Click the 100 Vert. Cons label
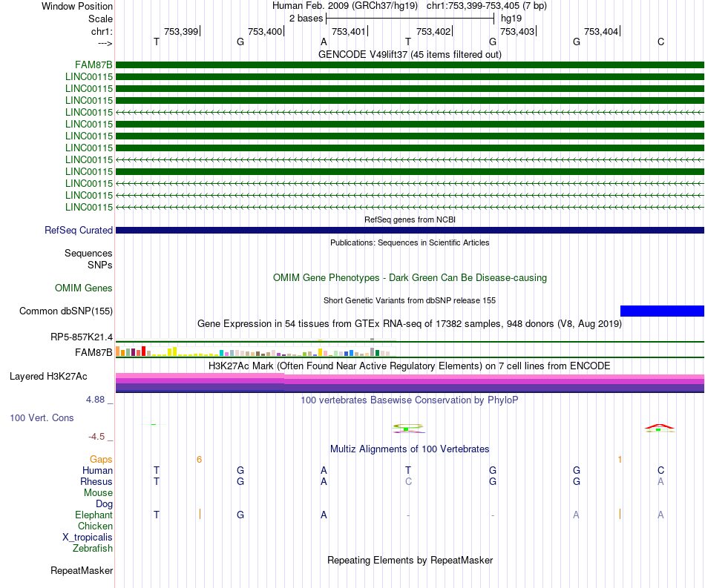The image size is (705, 588). tap(42, 417)
